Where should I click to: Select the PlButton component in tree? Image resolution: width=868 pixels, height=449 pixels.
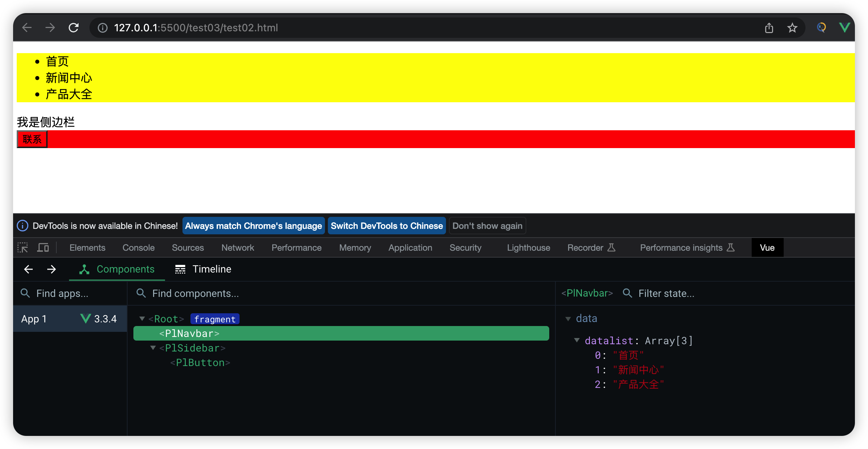(200, 362)
